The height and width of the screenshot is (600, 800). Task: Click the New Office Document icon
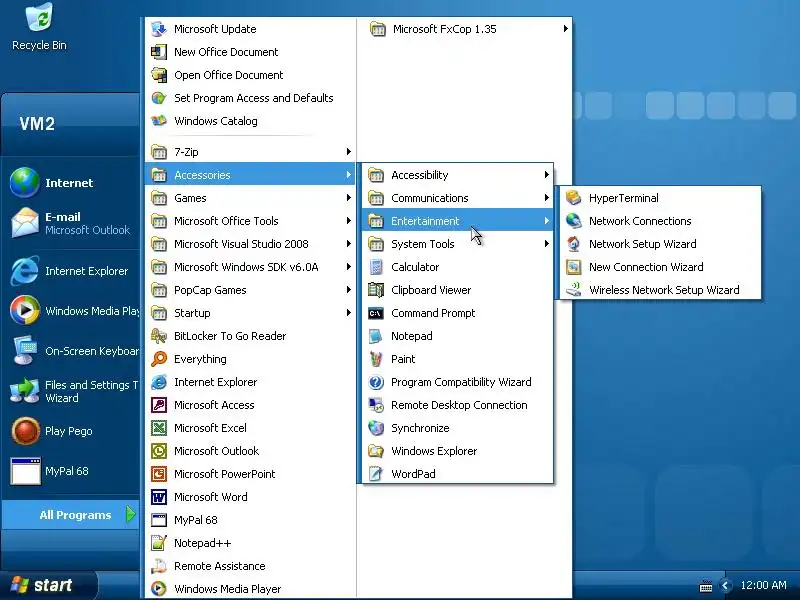(x=159, y=52)
